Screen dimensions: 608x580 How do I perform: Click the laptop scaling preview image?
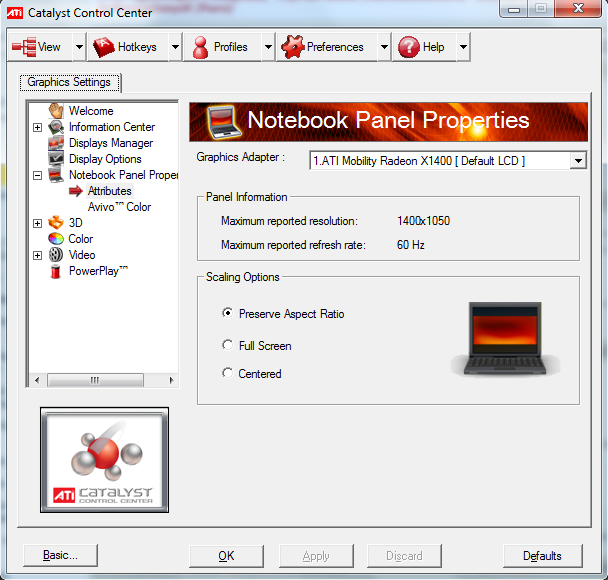tap(505, 339)
